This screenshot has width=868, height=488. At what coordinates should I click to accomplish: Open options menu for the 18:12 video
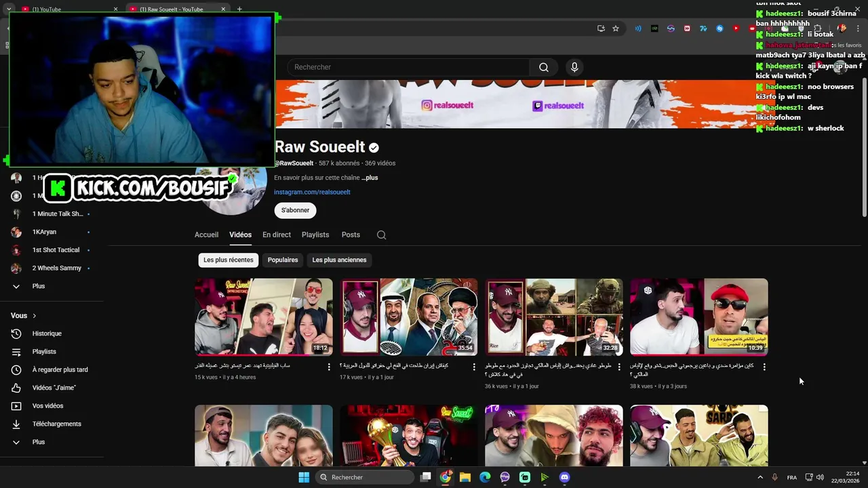[x=330, y=367]
